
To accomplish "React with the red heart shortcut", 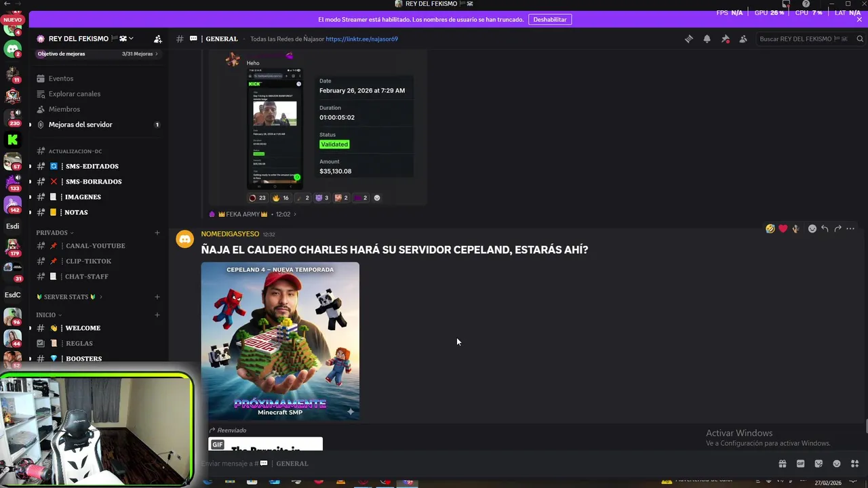I will tap(783, 229).
